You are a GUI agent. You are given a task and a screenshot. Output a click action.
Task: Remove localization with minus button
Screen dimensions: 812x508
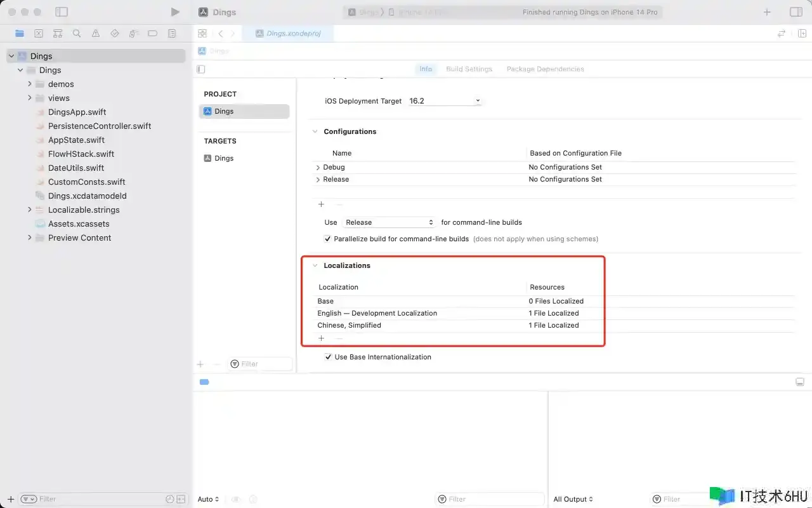pyautogui.click(x=339, y=338)
